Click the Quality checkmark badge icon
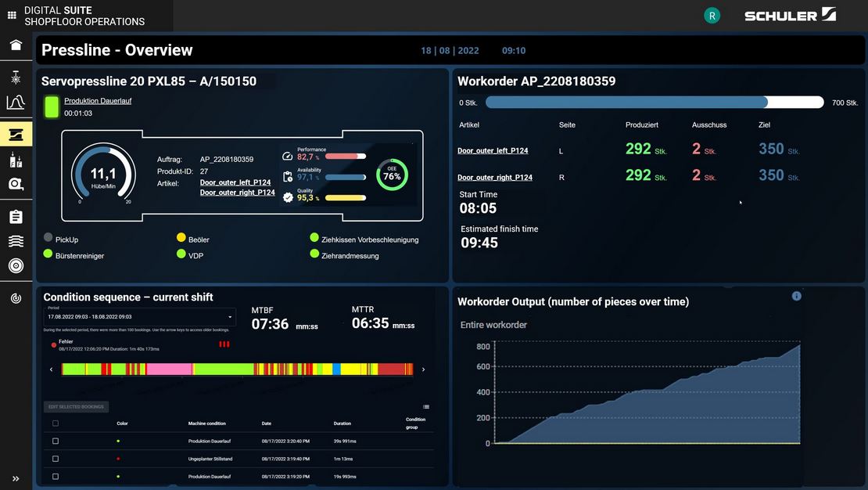The image size is (868, 490). pyautogui.click(x=288, y=197)
